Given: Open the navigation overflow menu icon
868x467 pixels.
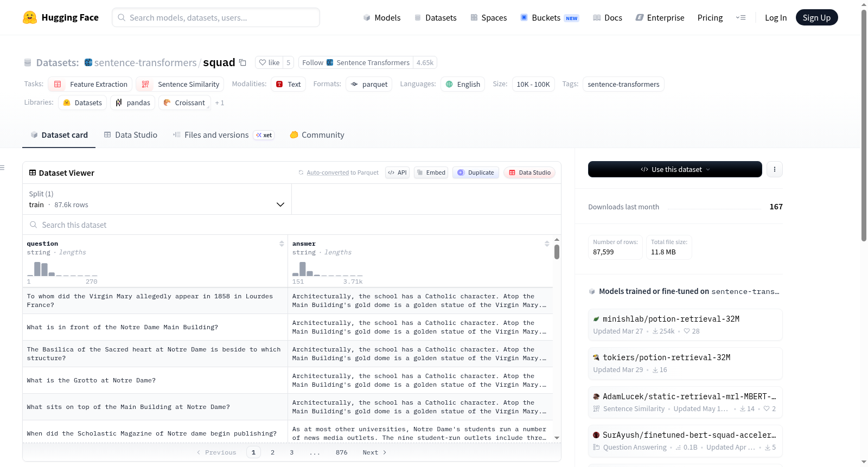Looking at the screenshot, I should (x=741, y=17).
